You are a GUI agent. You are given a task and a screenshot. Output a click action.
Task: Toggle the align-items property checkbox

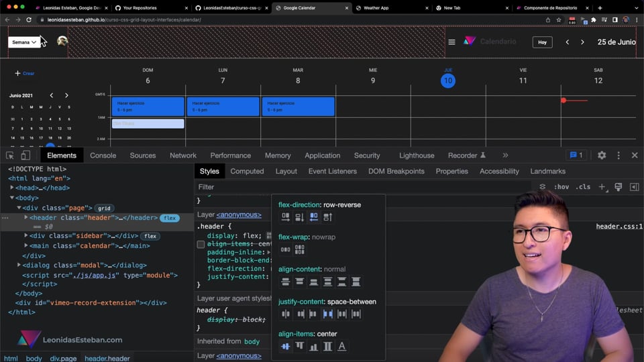coord(201,245)
